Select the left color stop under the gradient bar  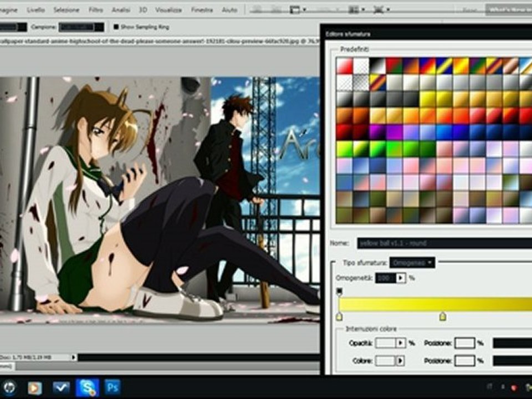pos(339,316)
